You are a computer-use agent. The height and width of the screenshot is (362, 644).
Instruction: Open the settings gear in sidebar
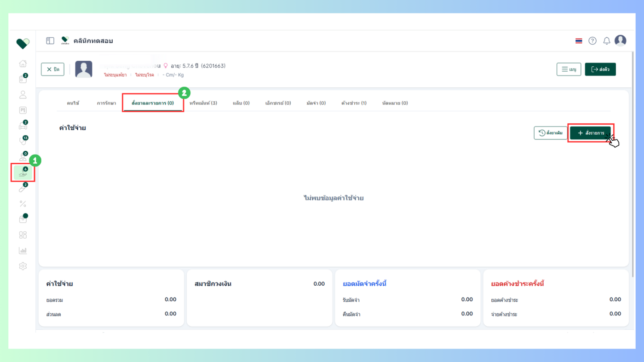[23, 266]
